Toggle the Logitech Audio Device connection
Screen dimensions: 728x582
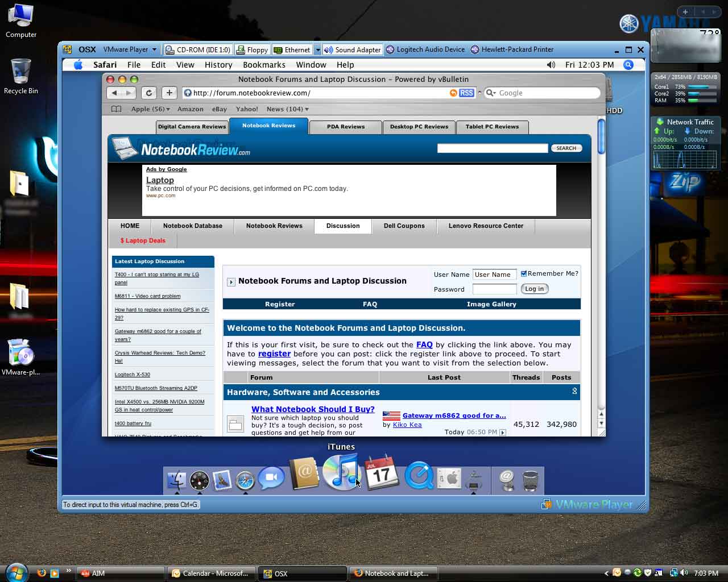coord(425,49)
